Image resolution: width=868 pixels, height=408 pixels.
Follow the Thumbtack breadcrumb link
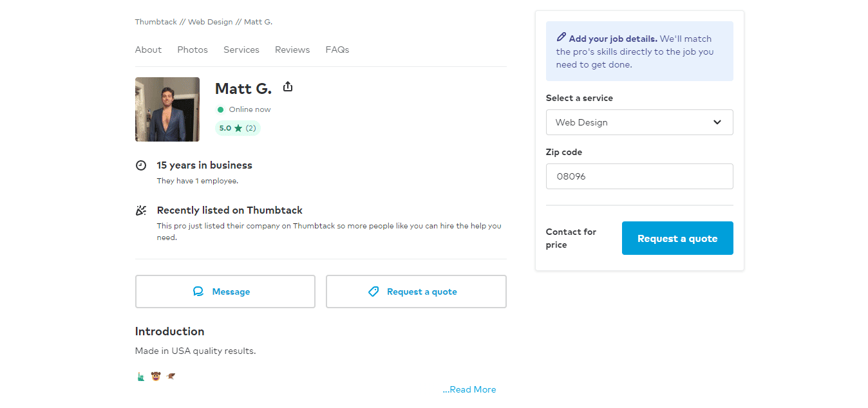click(156, 22)
